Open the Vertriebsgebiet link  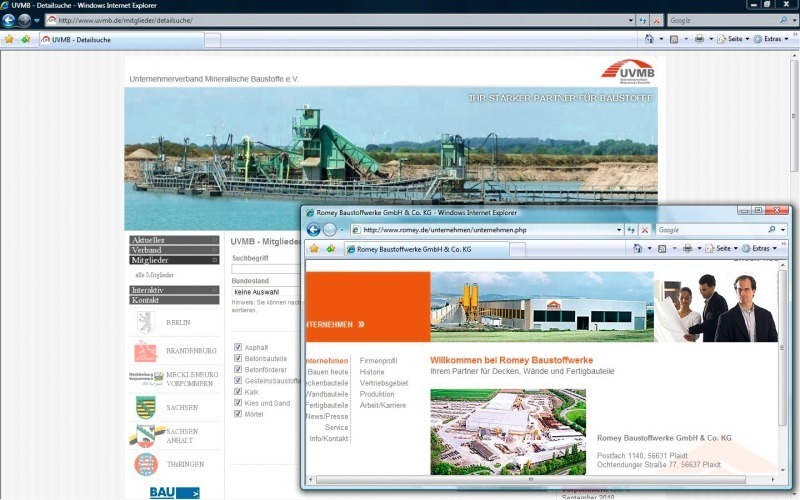(x=384, y=383)
